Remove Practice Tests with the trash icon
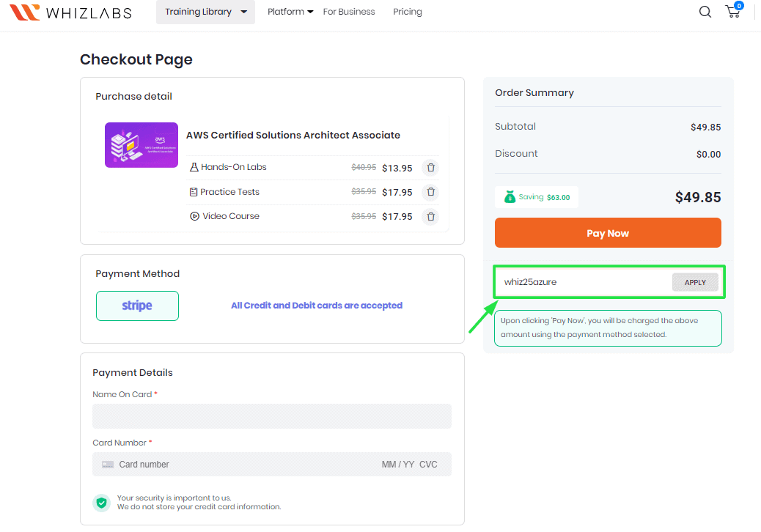Image resolution: width=761 pixels, height=532 pixels. (x=430, y=192)
